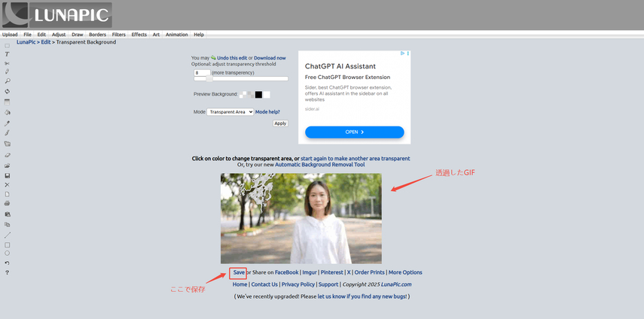This screenshot has width=644, height=319.
Task: Pick the eyedropper color picker tool
Action: [x=7, y=123]
